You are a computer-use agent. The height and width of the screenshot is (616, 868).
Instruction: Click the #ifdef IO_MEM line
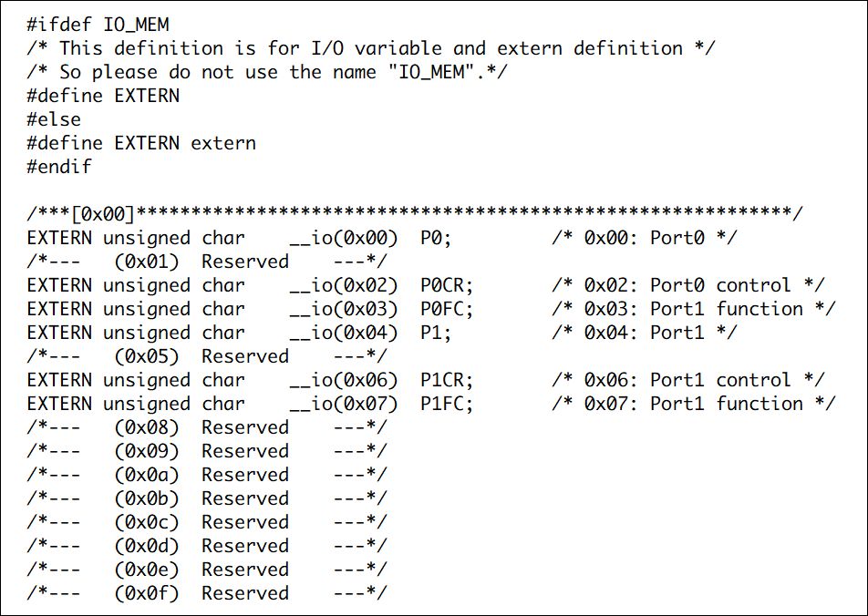[98, 25]
